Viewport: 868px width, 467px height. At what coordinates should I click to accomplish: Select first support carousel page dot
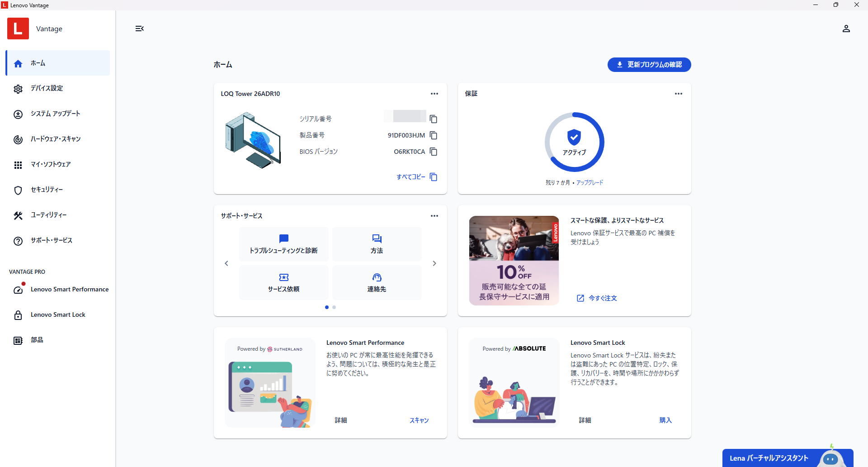(327, 307)
